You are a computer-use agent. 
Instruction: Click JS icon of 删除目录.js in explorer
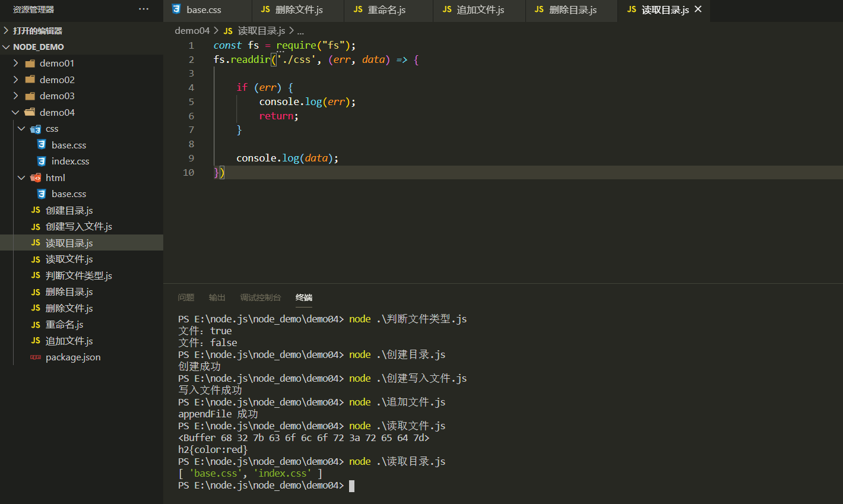pyautogui.click(x=36, y=292)
